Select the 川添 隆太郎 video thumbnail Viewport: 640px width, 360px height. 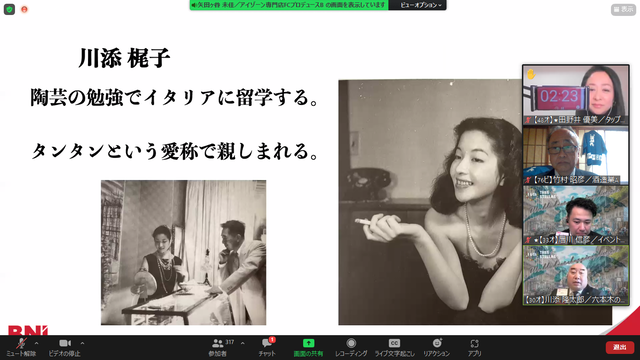coord(576,275)
